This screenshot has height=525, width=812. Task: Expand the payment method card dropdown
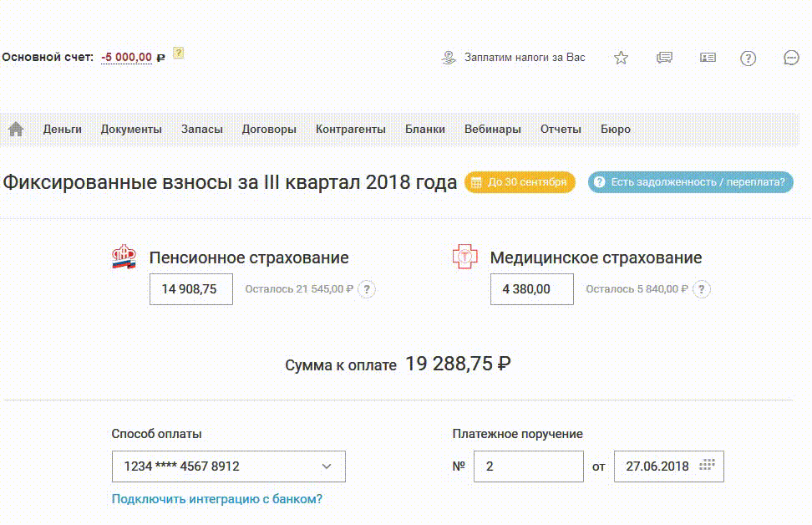327,466
